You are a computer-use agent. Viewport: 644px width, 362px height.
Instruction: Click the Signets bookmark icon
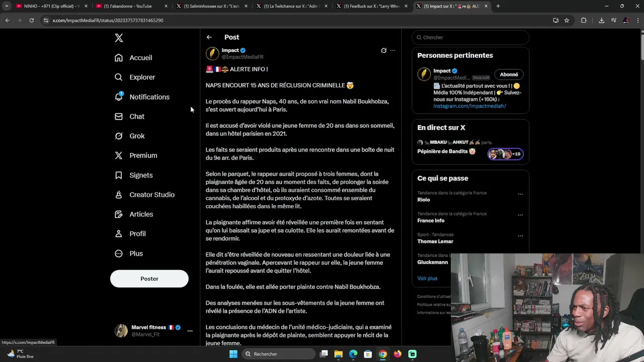click(119, 175)
